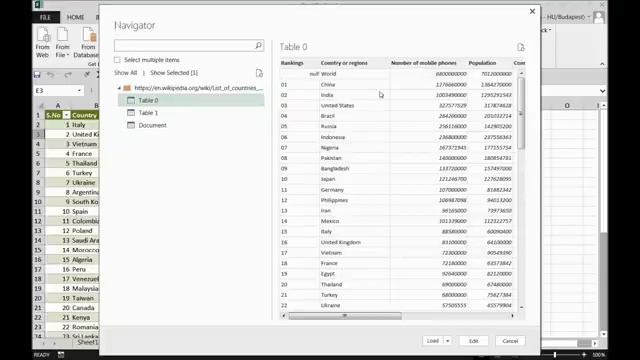
Task: Click the zoom in plus button
Action: [x=584, y=355]
